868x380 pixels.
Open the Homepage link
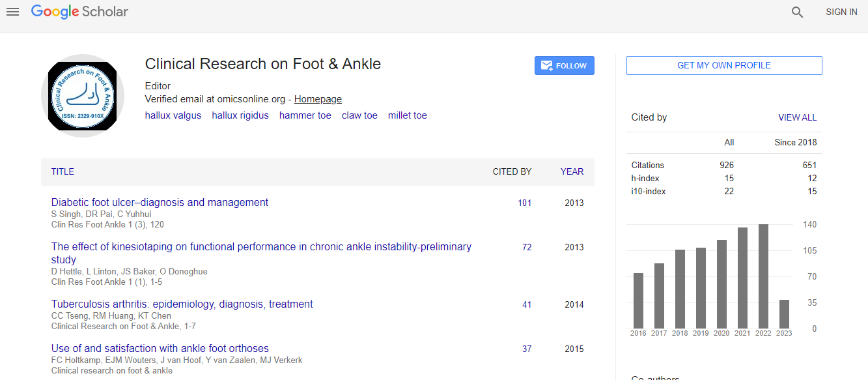[318, 99]
